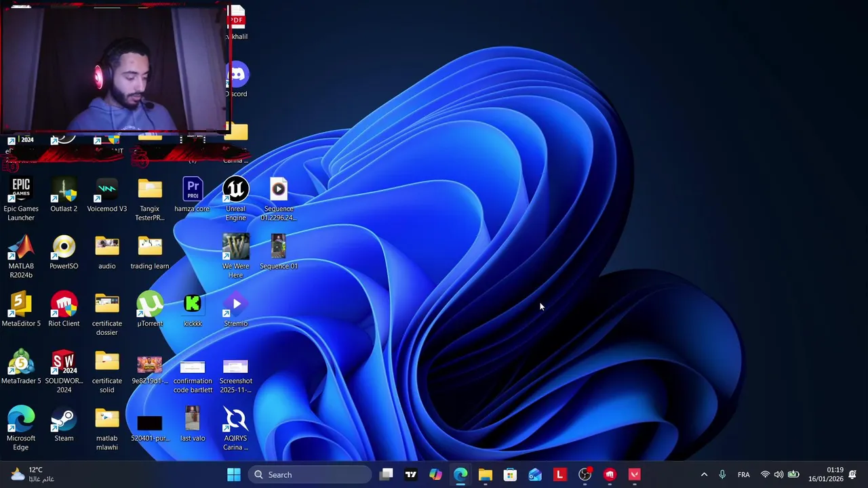Launch the We Were Here game shortcut

point(235,256)
